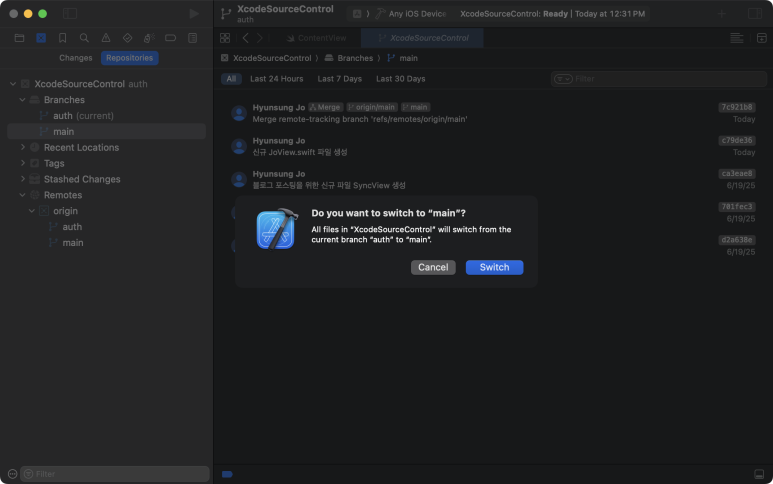Click XcodeSourceControl in the breadcrumb path
This screenshot has height=484, width=773.
coord(272,58)
